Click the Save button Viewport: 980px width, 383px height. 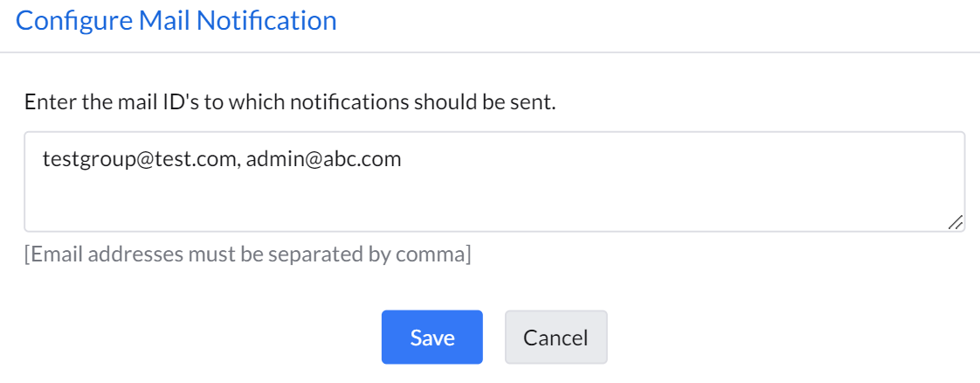click(431, 338)
